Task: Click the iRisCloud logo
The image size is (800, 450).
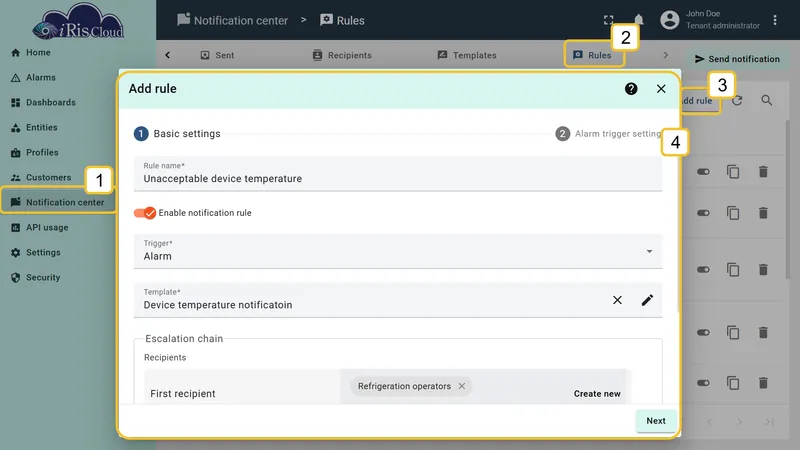Action: [78, 21]
